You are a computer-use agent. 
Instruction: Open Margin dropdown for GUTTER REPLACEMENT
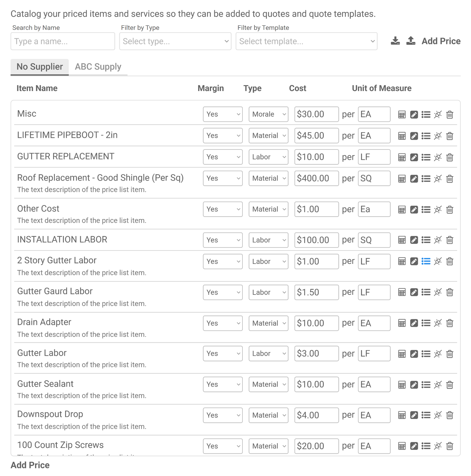point(223,157)
